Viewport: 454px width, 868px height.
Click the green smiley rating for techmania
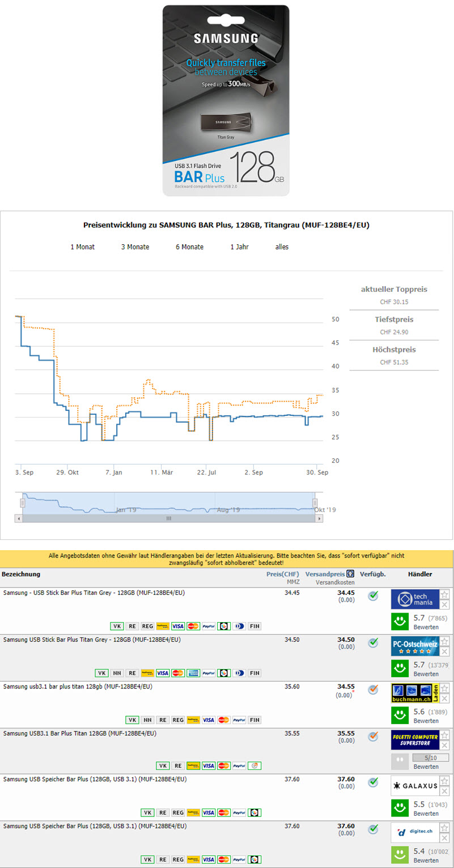pos(400,622)
